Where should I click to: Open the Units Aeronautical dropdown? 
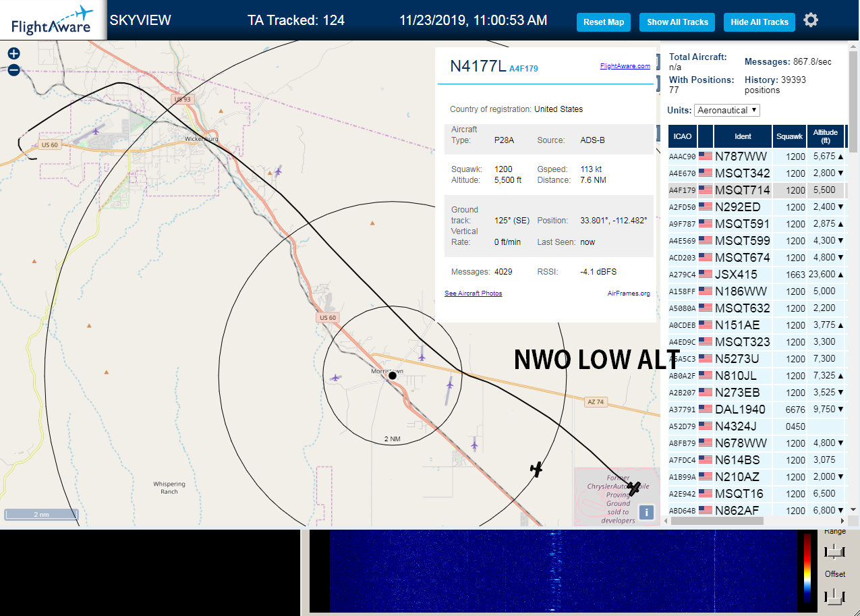point(727,110)
